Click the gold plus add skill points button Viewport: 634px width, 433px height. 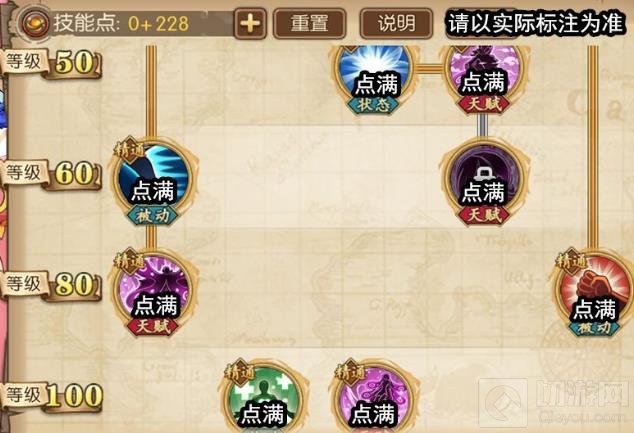[250, 24]
